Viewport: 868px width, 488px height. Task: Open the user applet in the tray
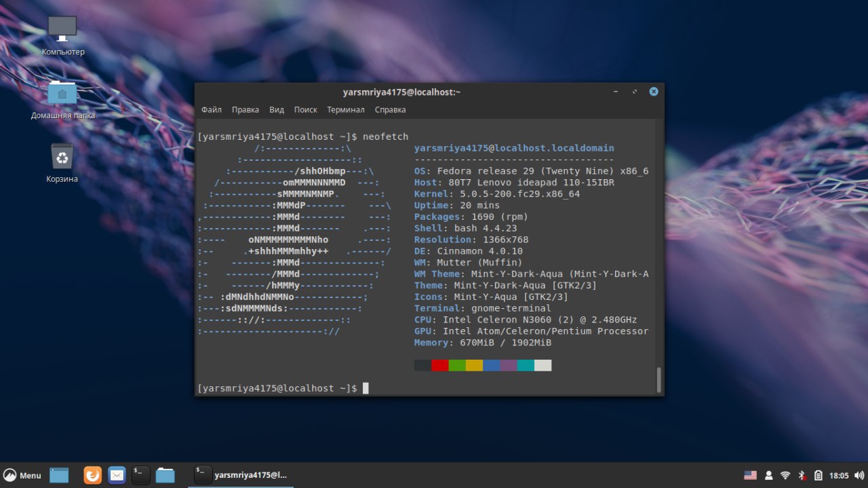769,475
